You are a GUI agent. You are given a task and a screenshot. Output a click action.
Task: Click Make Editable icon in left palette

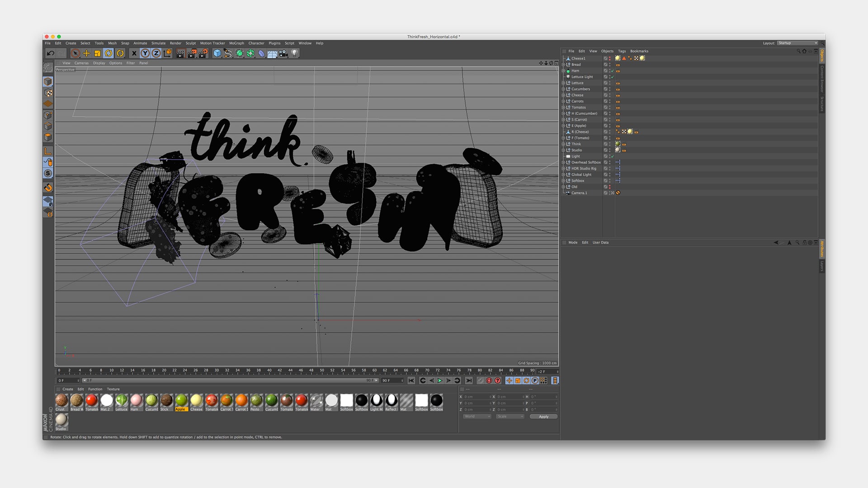48,68
